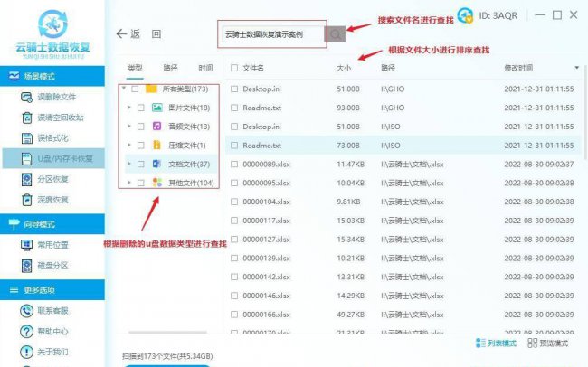Tick the 图片文件(18) checkbox
588x367 pixels.
140,108
